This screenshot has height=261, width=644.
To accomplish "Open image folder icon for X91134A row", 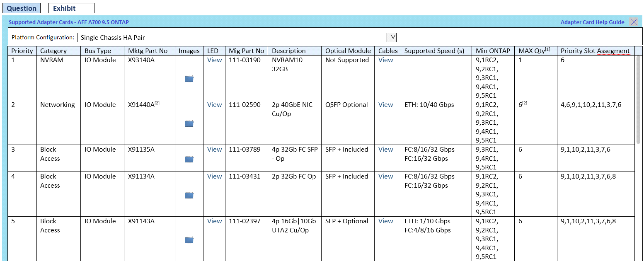I will tap(189, 195).
